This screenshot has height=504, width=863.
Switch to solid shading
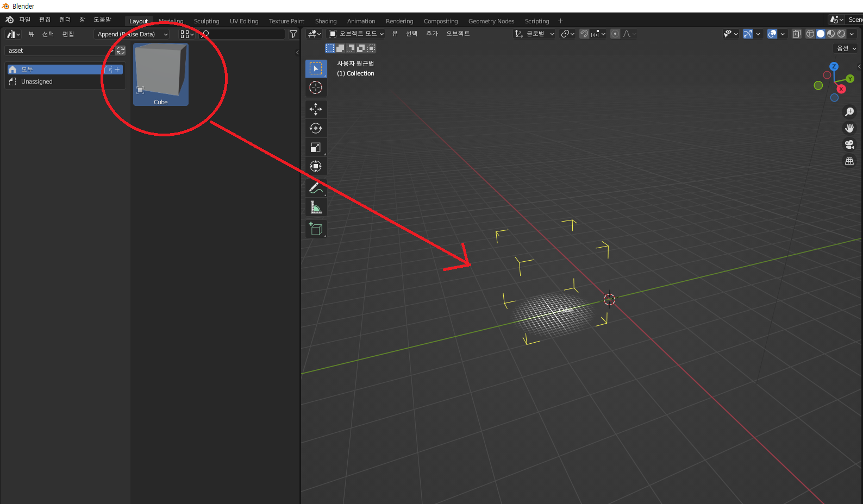[821, 34]
